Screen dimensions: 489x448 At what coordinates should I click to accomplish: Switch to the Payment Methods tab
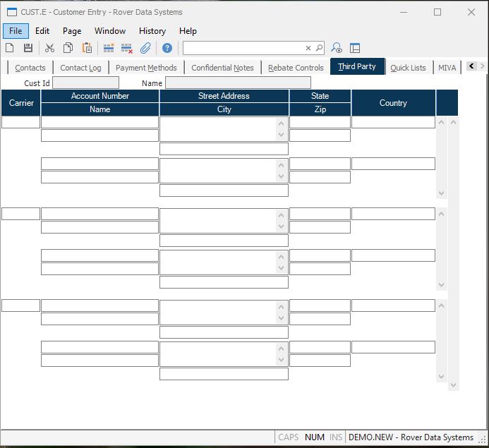click(146, 68)
